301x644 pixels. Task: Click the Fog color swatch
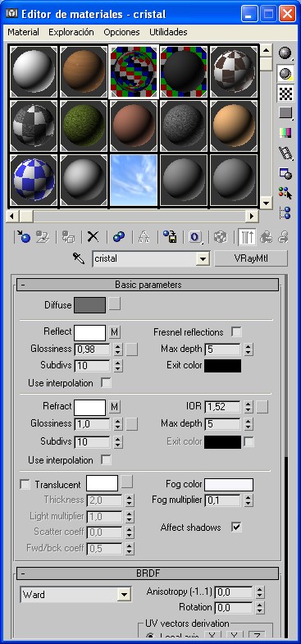pos(229,485)
